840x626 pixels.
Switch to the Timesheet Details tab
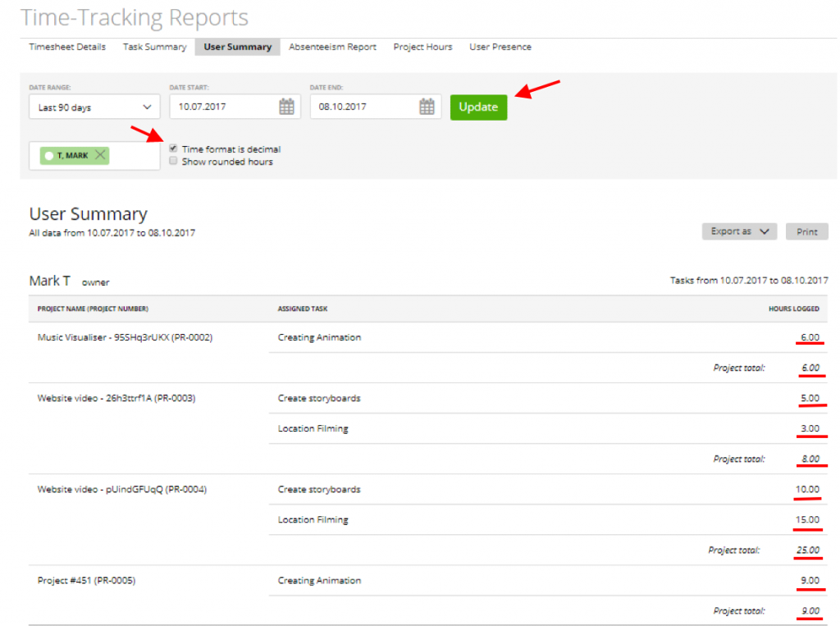tap(66, 48)
